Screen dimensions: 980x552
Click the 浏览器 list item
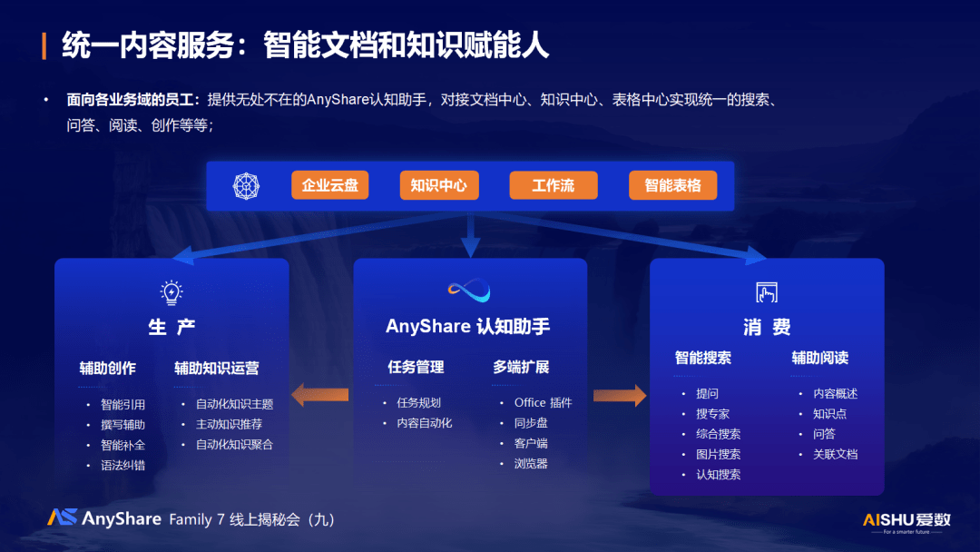pyautogui.click(x=531, y=463)
